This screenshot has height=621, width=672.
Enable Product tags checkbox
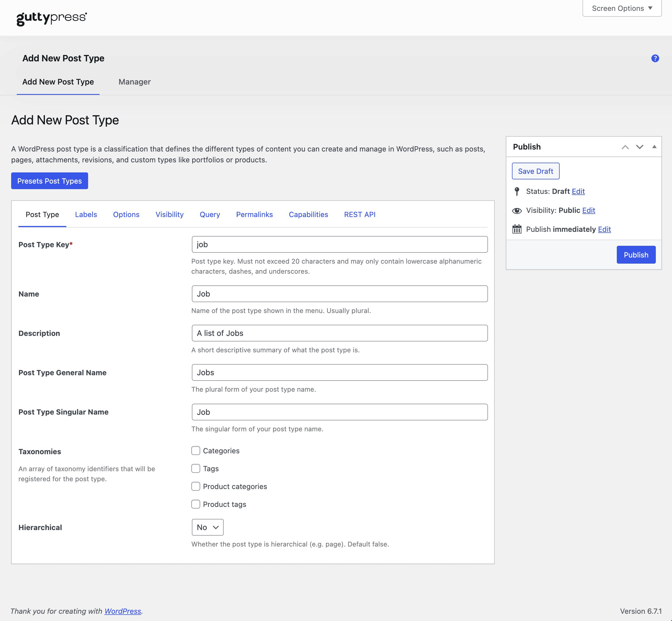(195, 504)
